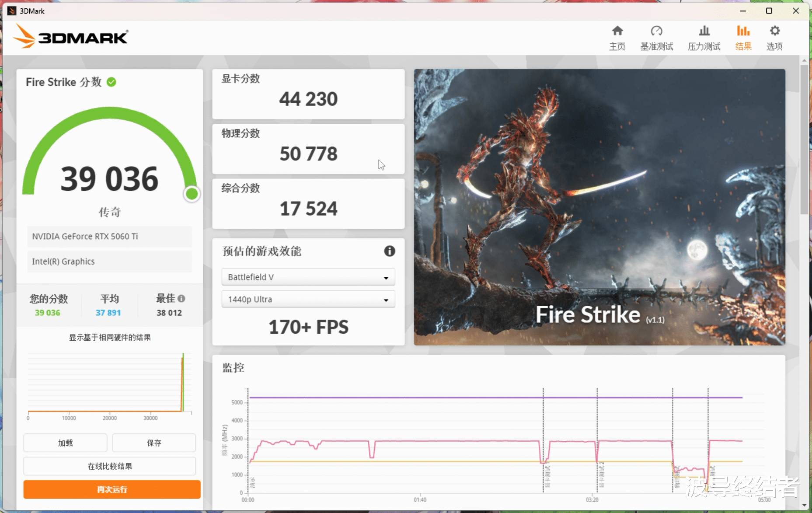This screenshot has width=812, height=513.
Task: Click info icon beside 最佳
Action: [x=181, y=299]
